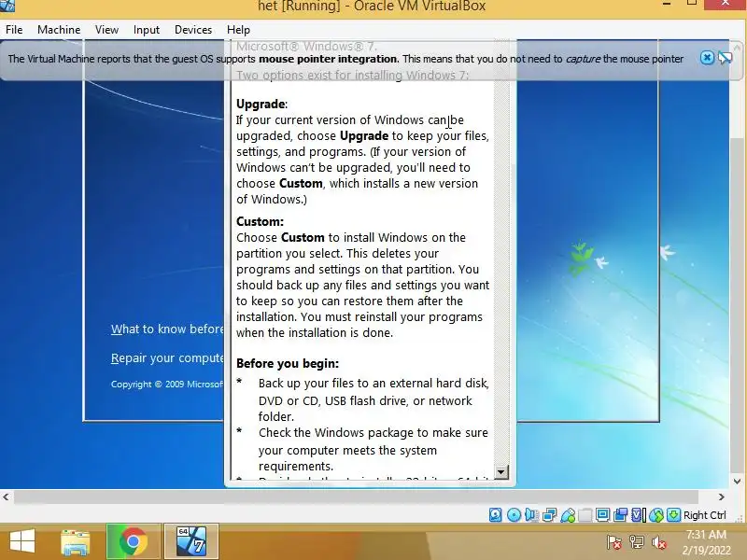
Task: Click the network adapters status icon
Action: [x=549, y=515]
